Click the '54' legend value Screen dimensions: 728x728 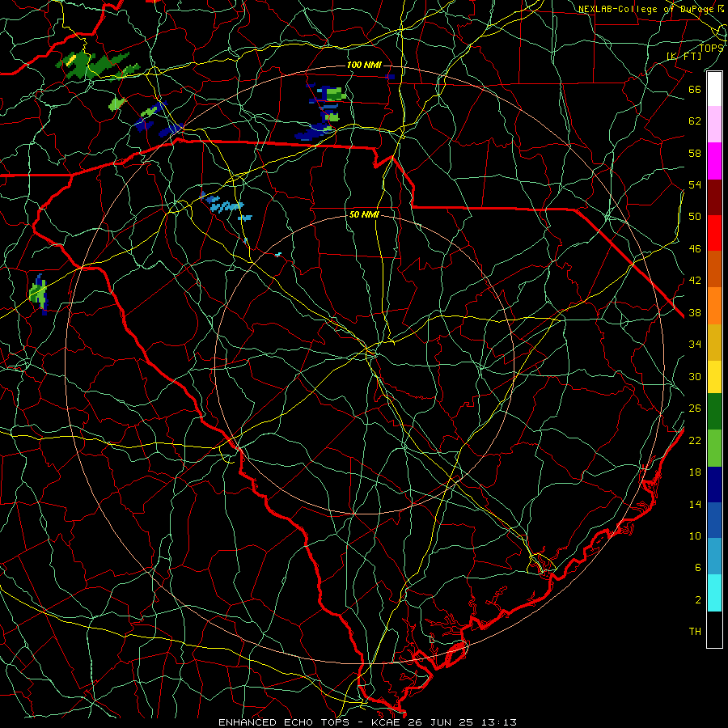[695, 184]
